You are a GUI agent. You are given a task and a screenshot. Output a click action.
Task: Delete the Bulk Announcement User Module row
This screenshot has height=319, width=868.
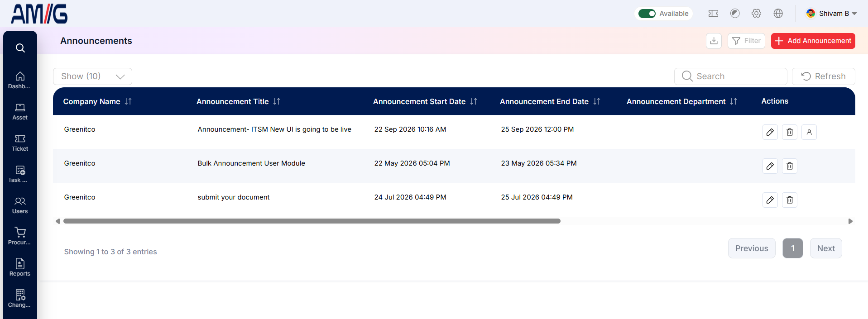[x=790, y=166]
